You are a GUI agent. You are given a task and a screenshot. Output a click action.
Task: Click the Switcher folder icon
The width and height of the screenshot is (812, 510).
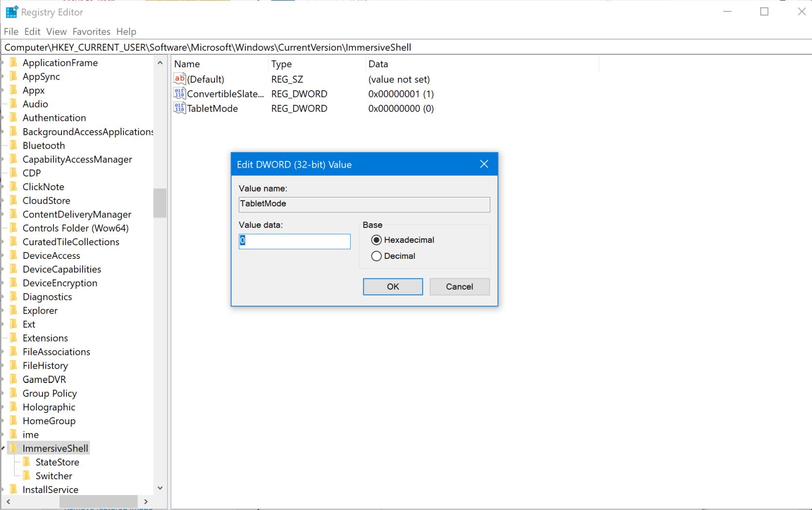pos(27,475)
